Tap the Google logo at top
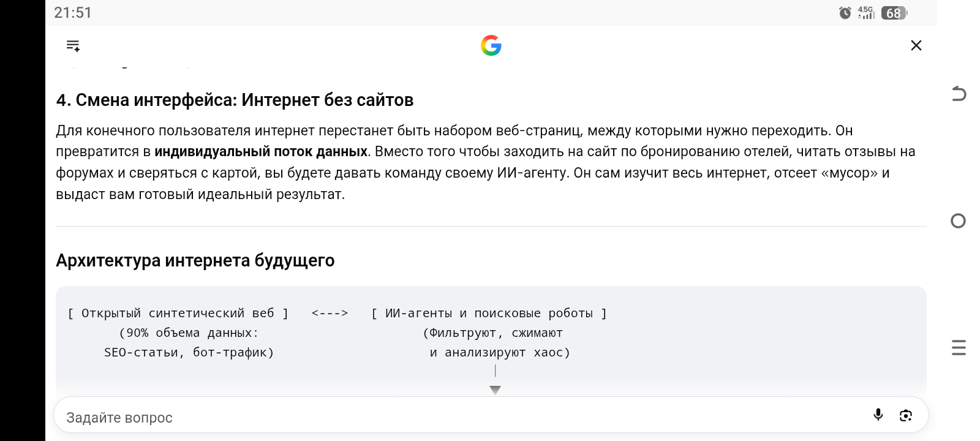 click(x=491, y=45)
